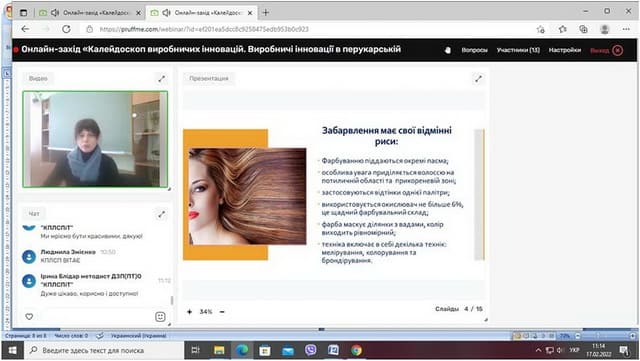Click Word status bar language Украинский
Screen dimensions: 640x361
click(138, 336)
